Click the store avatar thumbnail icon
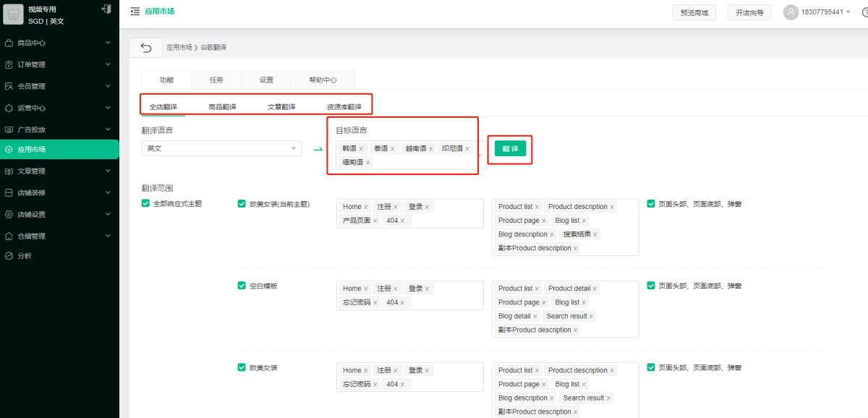 pos(14,15)
